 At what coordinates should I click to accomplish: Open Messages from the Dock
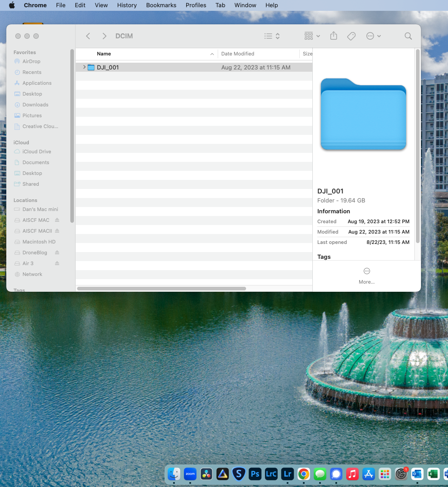click(320, 474)
